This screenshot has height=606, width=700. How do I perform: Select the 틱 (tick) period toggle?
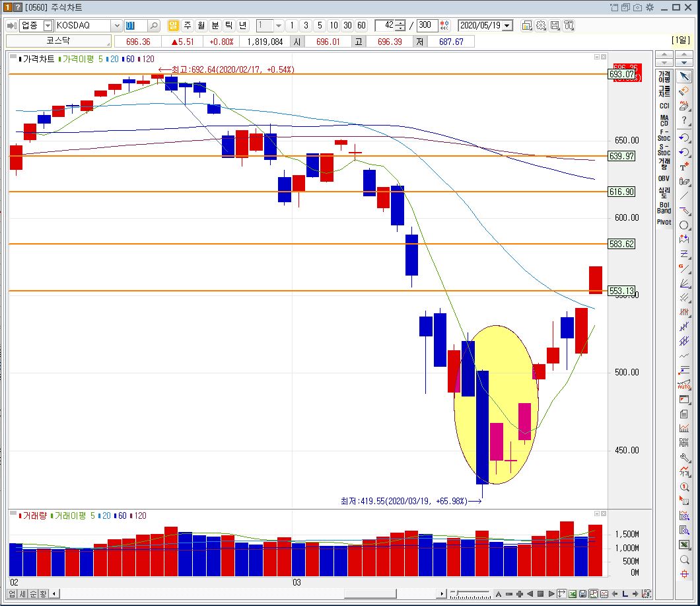[x=229, y=26]
